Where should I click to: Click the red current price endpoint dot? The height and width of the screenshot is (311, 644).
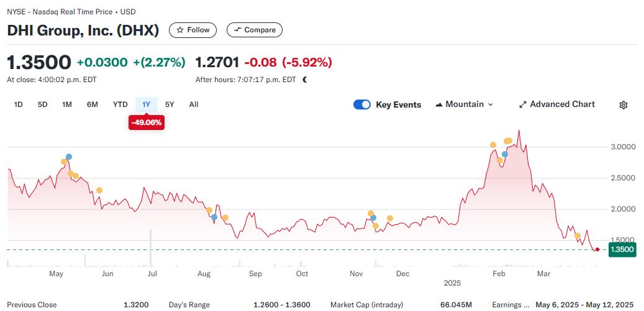coord(597,249)
